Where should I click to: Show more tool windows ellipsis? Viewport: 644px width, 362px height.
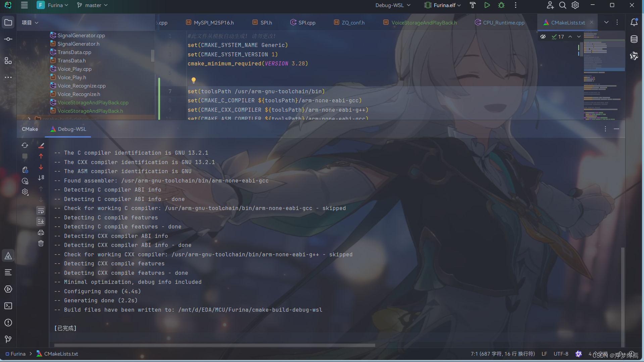pos(8,77)
